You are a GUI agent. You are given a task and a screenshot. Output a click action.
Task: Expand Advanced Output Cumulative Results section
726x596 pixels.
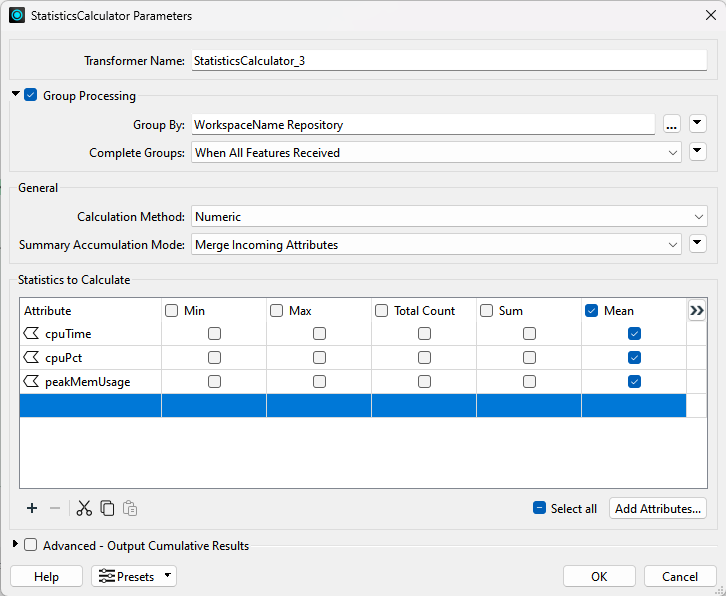[x=15, y=544]
